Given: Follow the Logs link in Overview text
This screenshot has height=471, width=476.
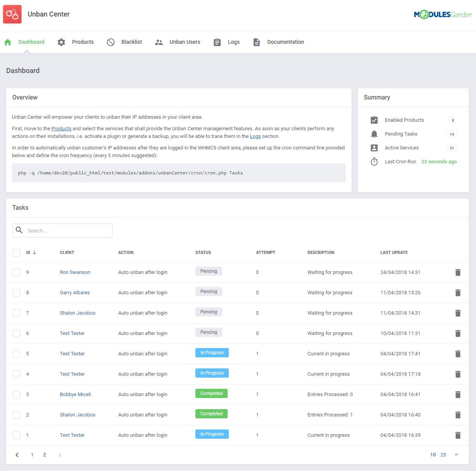Looking at the screenshot, I should 255,136.
